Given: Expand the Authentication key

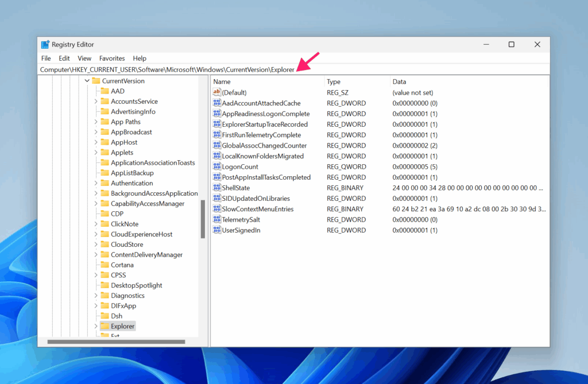Looking at the screenshot, I should click(96, 183).
